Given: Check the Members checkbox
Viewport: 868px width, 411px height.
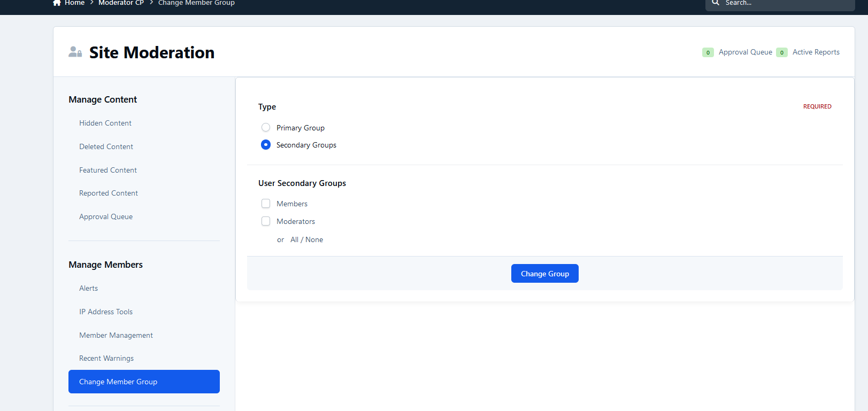Looking at the screenshot, I should point(266,204).
